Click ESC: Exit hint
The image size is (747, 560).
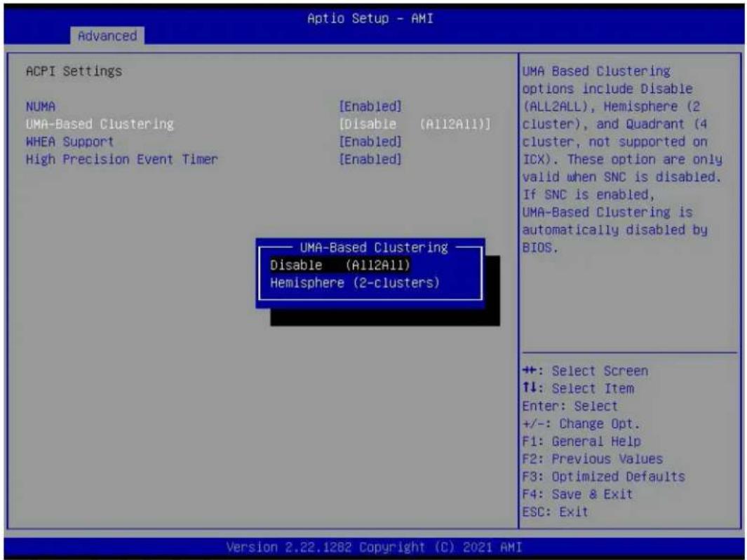point(556,512)
